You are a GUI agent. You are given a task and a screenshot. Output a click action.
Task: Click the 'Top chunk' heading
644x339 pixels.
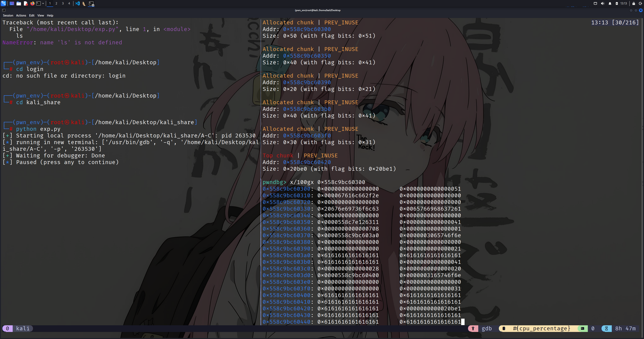tap(278, 156)
